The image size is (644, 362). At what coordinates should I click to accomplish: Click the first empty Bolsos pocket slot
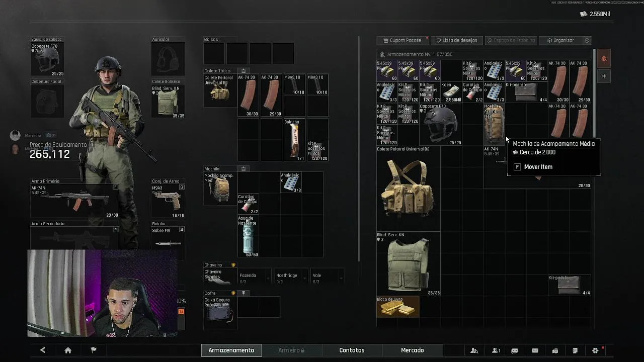214,53
